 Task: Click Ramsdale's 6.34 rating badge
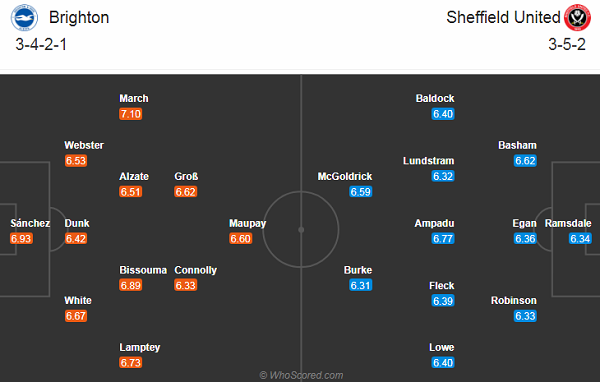click(x=580, y=239)
